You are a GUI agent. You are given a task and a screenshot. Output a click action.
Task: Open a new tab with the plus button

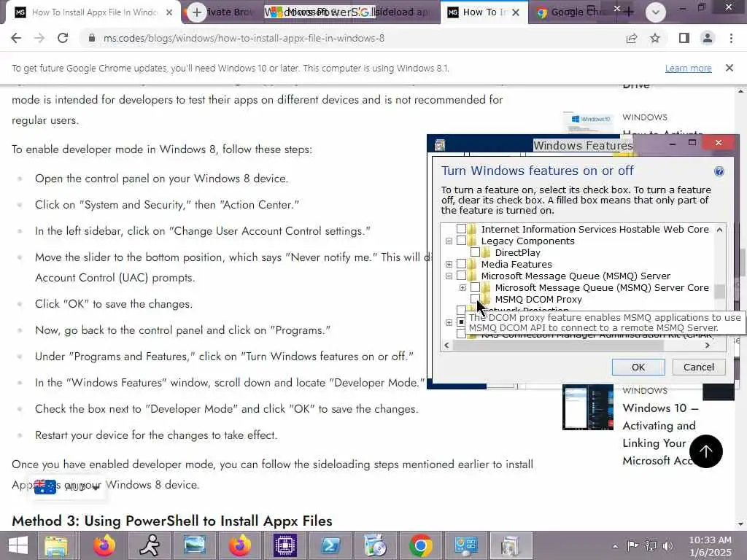[x=197, y=12]
